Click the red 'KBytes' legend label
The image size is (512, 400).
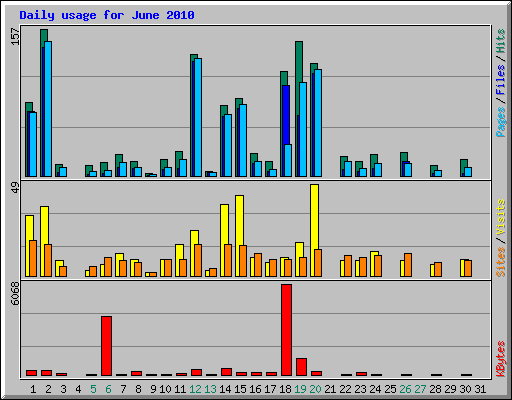point(501,359)
